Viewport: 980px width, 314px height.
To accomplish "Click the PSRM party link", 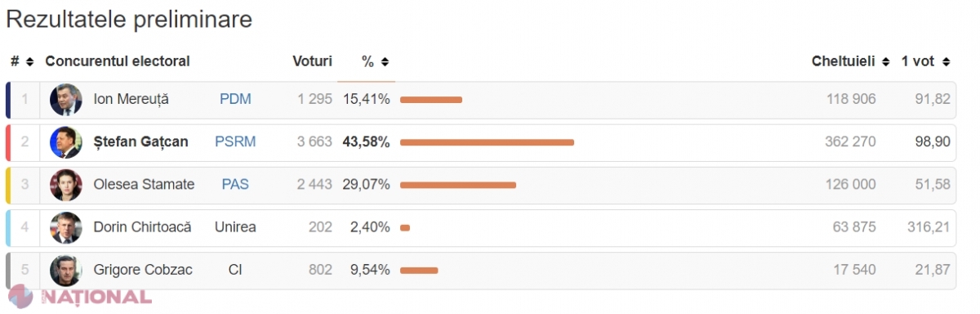I will pos(235,141).
